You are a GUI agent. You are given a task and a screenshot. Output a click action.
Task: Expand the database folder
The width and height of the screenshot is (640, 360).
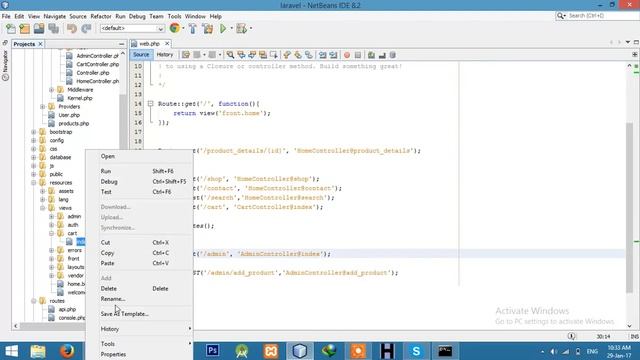pyautogui.click(x=33, y=157)
